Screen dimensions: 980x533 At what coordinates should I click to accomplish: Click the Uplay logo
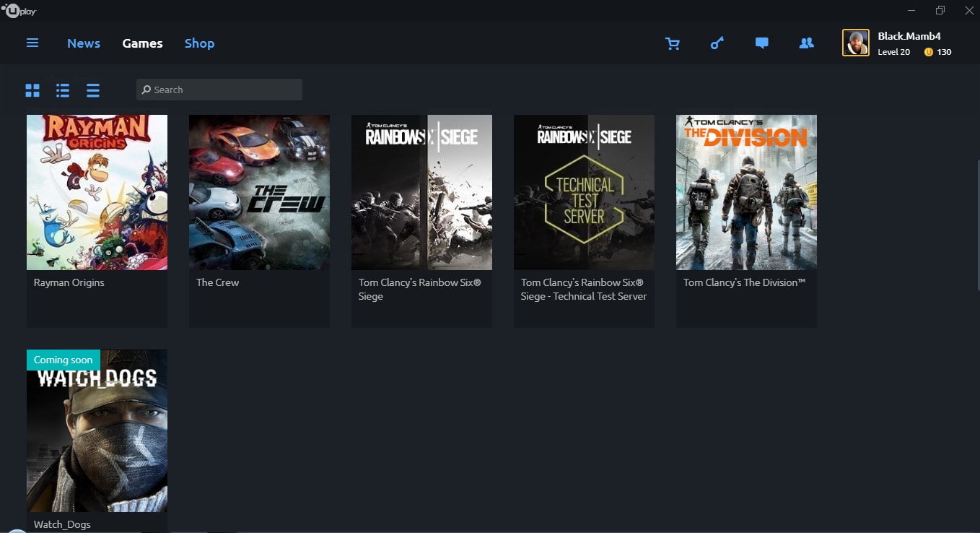point(19,11)
